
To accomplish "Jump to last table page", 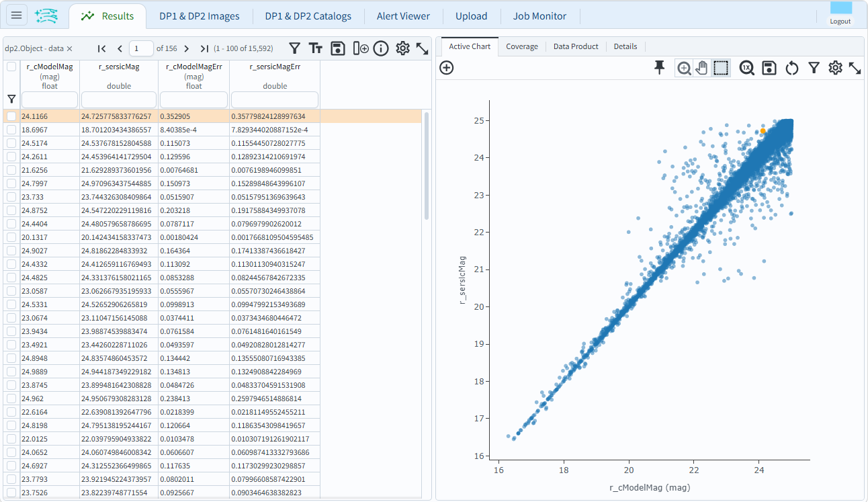I will (204, 48).
